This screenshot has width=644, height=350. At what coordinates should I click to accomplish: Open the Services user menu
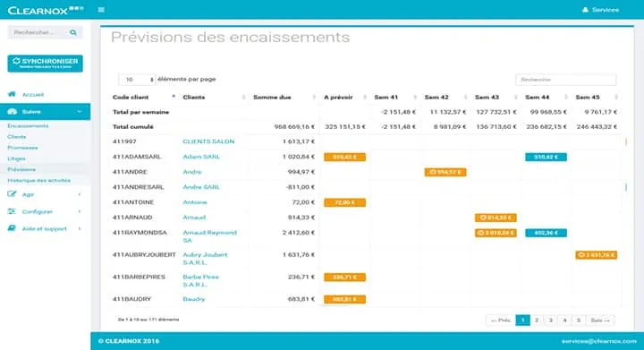click(600, 10)
